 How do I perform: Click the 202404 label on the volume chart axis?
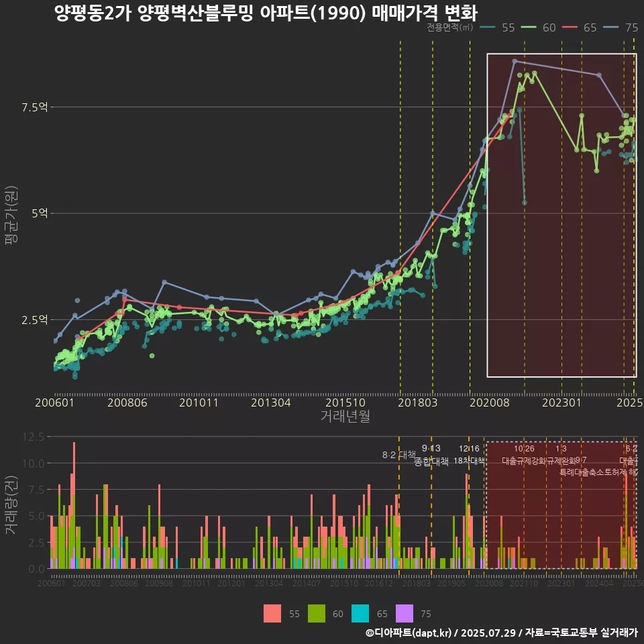(599, 583)
